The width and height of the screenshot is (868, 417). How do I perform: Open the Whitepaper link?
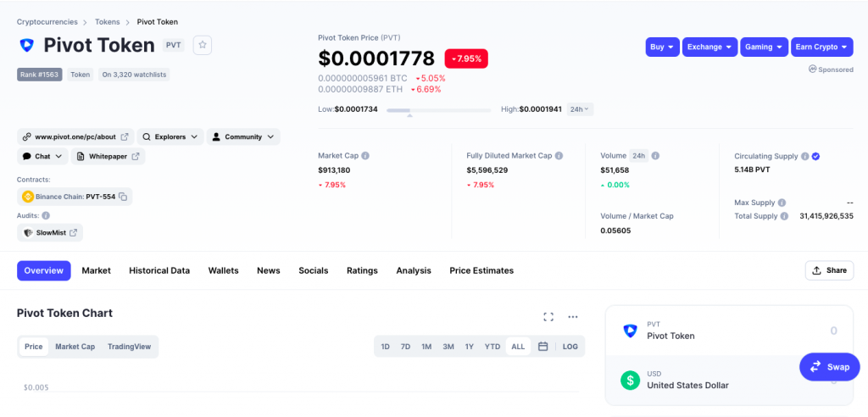tap(108, 156)
